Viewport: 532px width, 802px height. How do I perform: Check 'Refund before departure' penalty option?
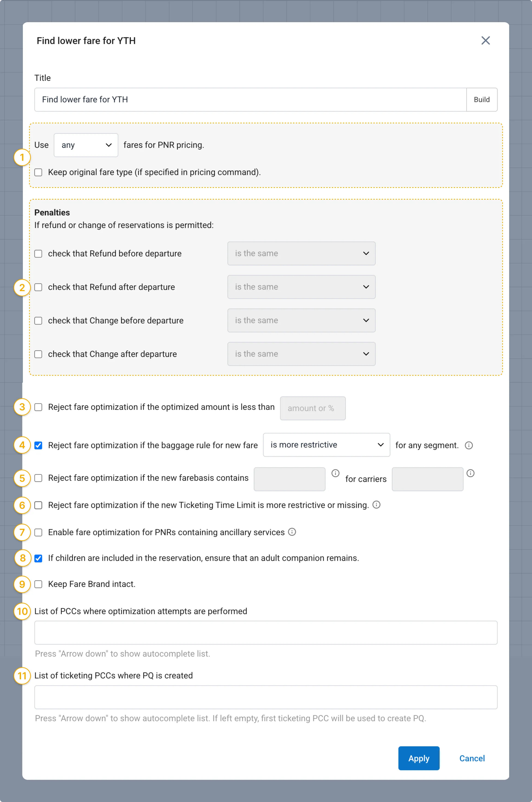click(x=38, y=254)
